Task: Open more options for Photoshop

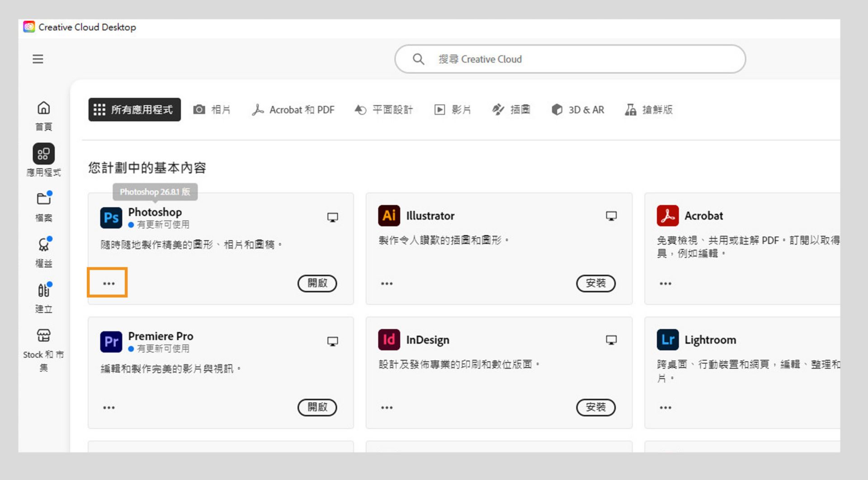Action: [108, 284]
